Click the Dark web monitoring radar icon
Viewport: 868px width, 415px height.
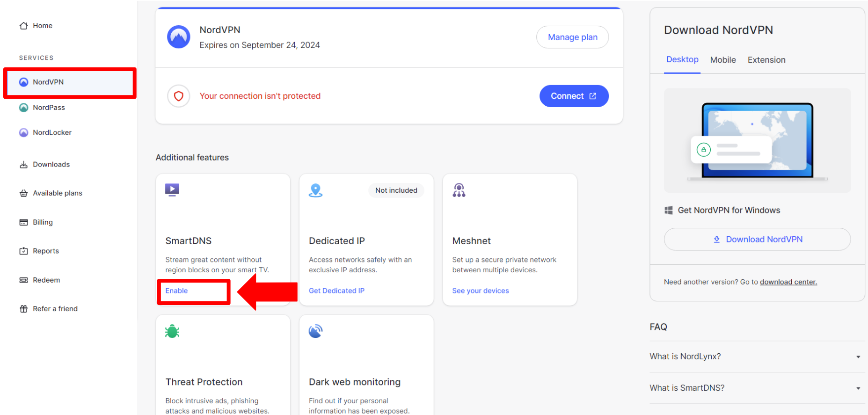click(316, 331)
